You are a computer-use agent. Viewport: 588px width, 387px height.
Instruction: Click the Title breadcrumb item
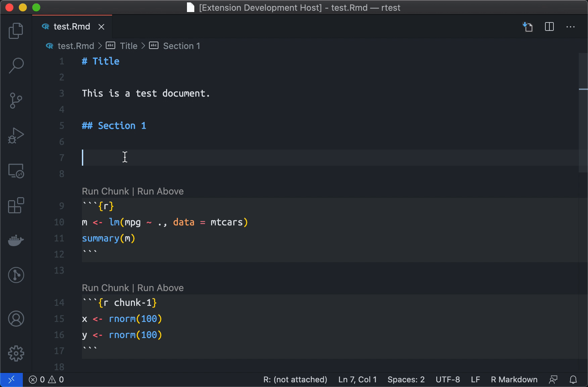129,46
